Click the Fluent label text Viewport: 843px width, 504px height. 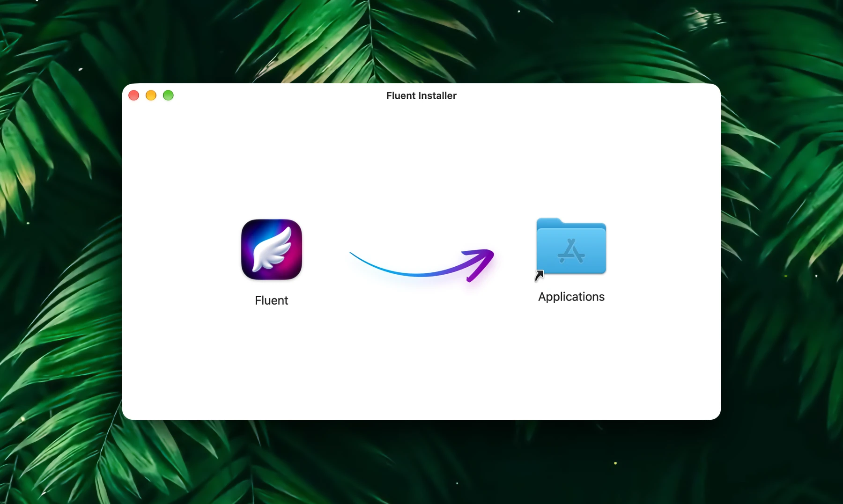click(x=272, y=300)
